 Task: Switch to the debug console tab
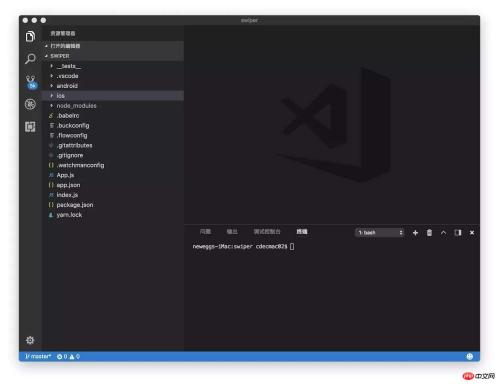pos(267,232)
